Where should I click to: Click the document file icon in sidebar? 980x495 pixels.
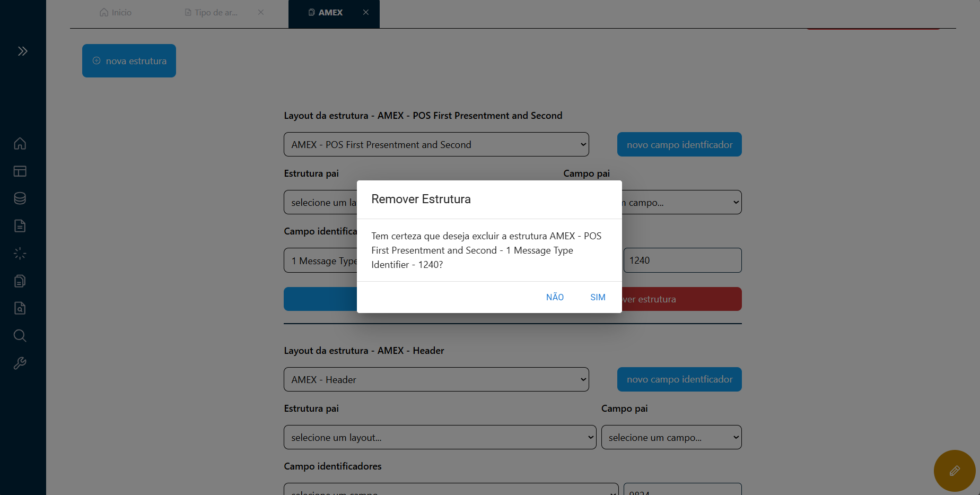[x=20, y=226]
